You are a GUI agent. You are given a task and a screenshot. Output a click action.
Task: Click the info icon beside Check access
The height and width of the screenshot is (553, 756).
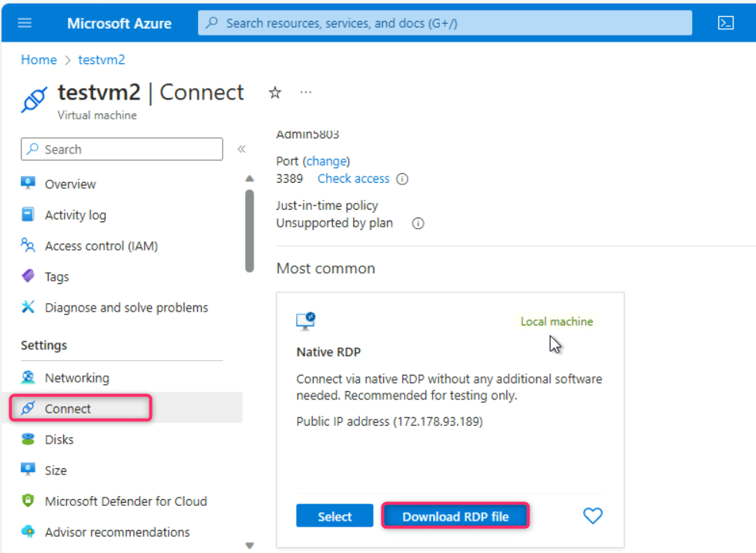click(x=402, y=179)
